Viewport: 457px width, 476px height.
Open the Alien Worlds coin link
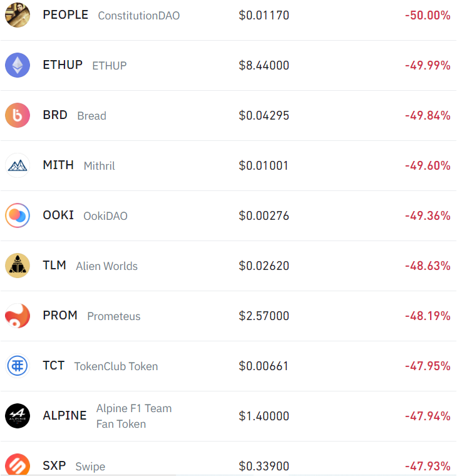(106, 266)
